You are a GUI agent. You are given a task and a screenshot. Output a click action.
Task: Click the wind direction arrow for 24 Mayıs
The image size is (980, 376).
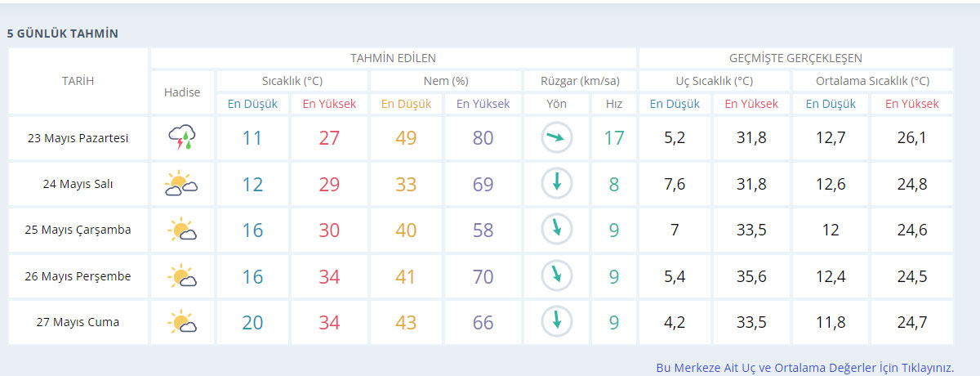(x=557, y=184)
